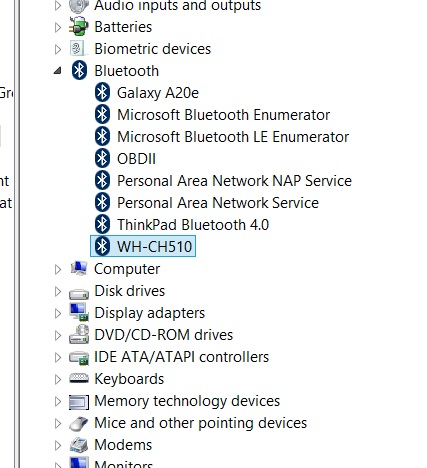This screenshot has height=468, width=427.
Task: Select the Galaxy A20e device label
Action: coord(158,93)
